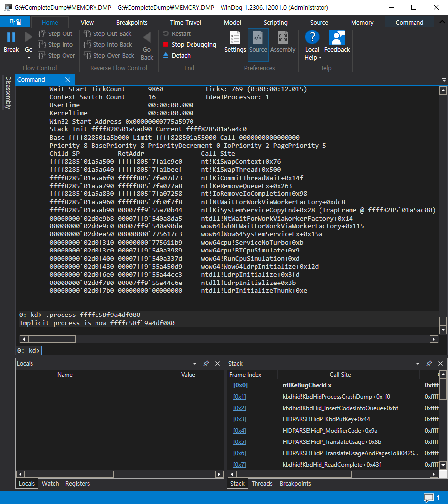Open Local Help question icon
Screen dimensions: 448x504
pos(312,37)
